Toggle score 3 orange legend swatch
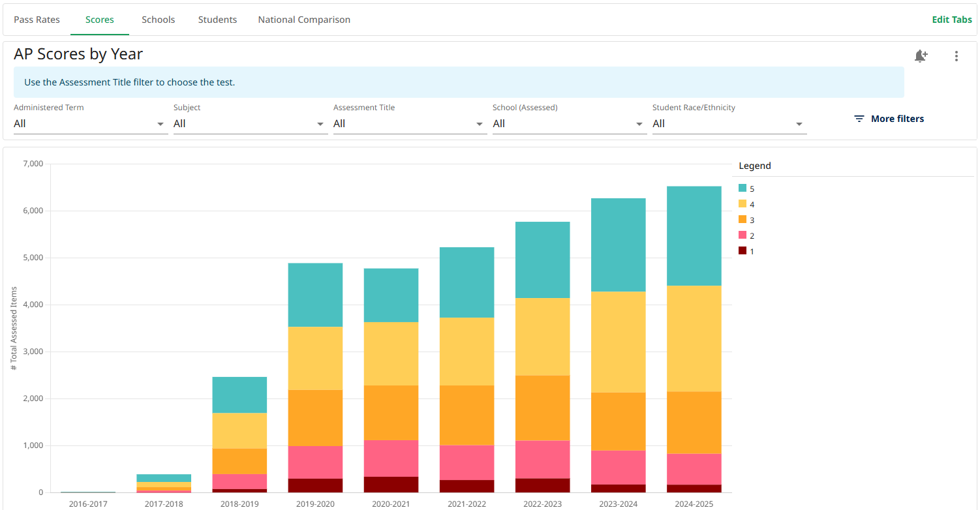980x510 pixels. (x=743, y=220)
